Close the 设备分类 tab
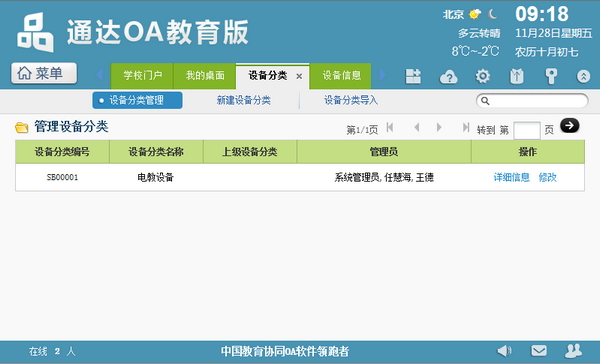The width and height of the screenshot is (600, 364). pyautogui.click(x=299, y=77)
